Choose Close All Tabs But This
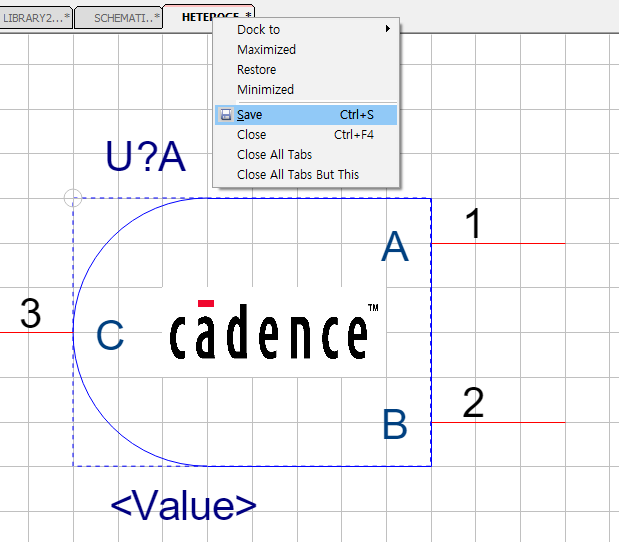The image size is (619, 542). (306, 174)
